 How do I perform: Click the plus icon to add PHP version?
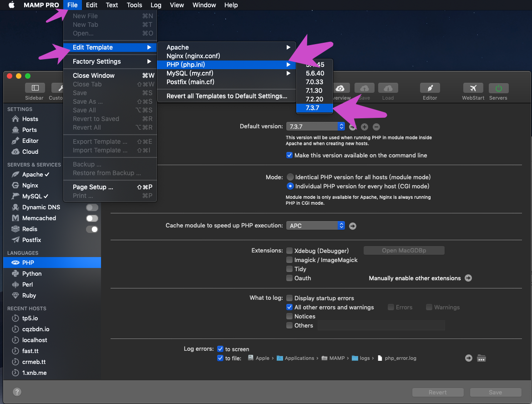(x=365, y=127)
